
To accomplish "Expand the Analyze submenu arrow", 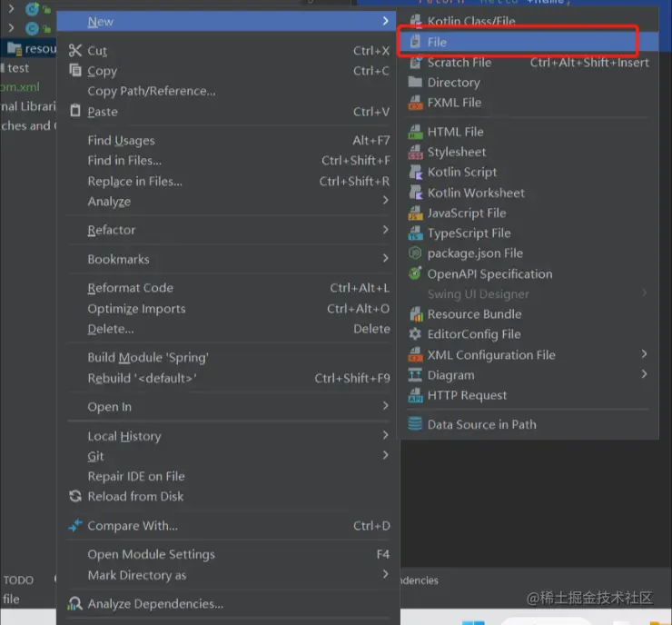I will point(385,200).
